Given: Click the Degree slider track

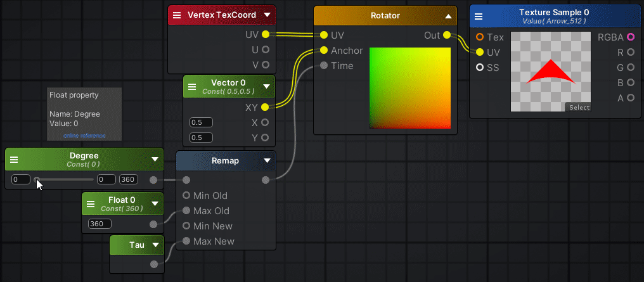Looking at the screenshot, I should [64, 179].
